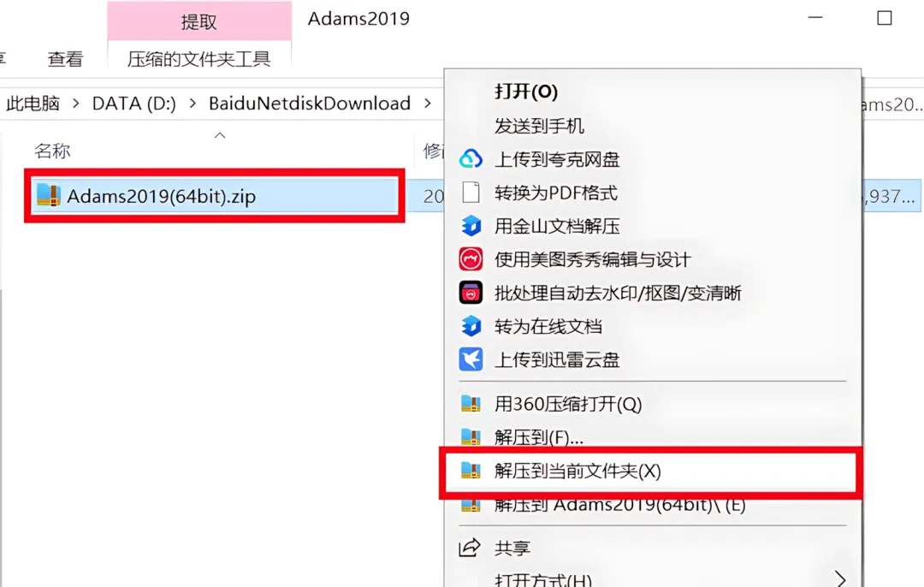The width and height of the screenshot is (924, 587).
Task: Expand the 打开方式(H) submenu arrow
Action: click(840, 578)
